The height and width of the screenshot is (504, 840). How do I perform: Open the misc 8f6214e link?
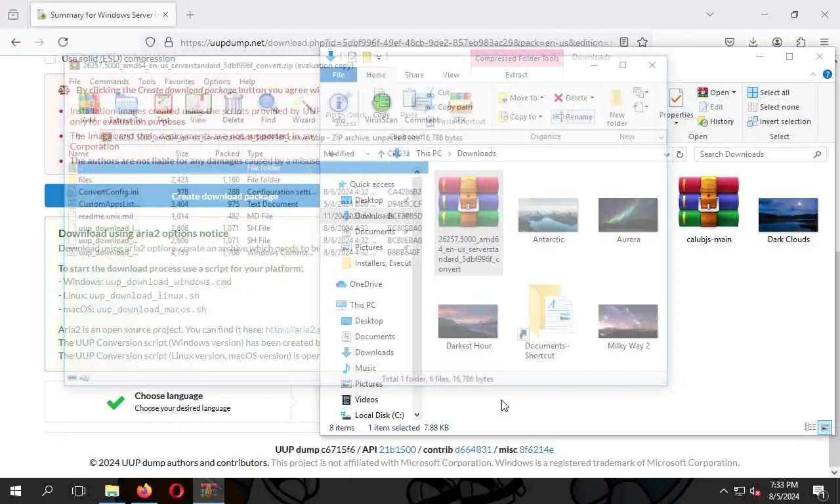[x=536, y=450]
